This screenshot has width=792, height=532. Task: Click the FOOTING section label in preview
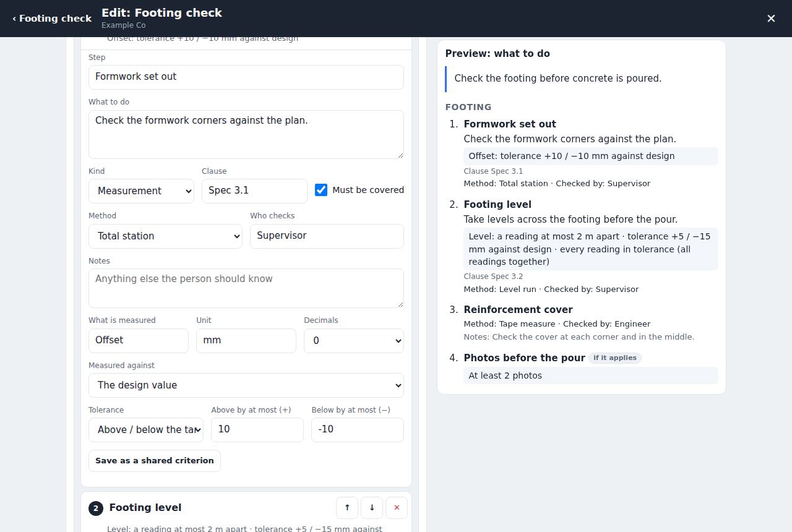click(x=468, y=107)
